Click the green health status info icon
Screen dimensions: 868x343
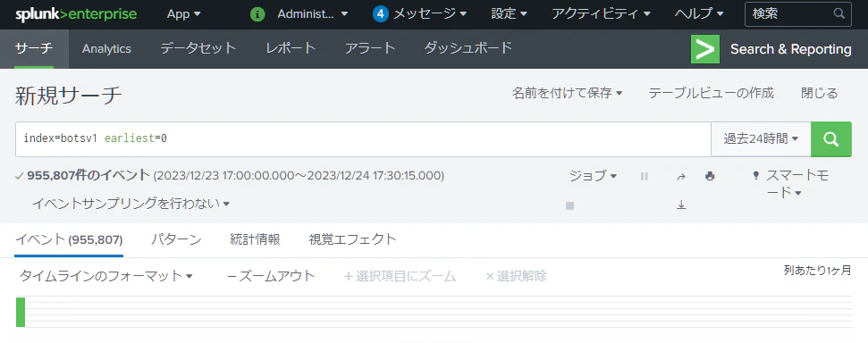coord(257,14)
